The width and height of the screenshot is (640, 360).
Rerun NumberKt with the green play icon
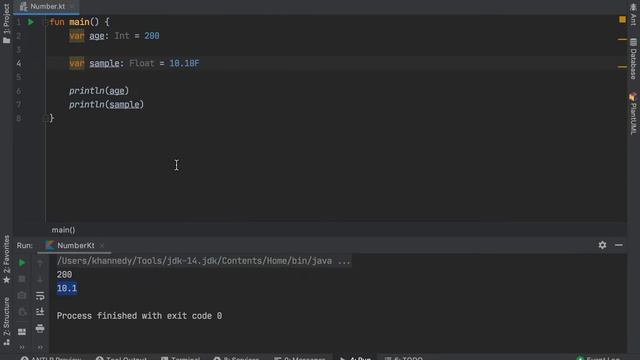22,263
